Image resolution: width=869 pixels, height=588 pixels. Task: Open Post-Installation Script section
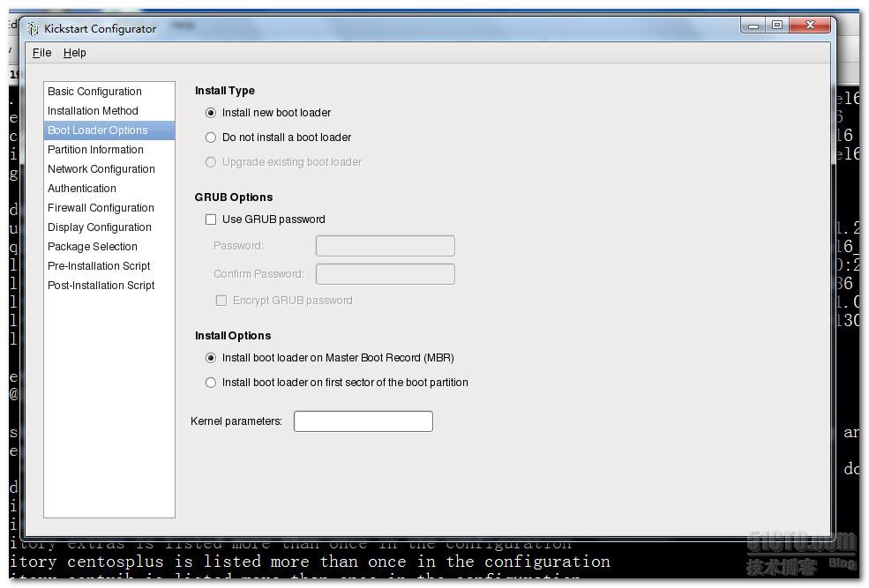109,285
